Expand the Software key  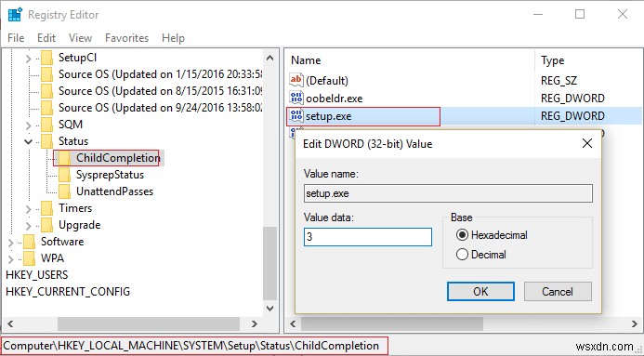tap(10, 243)
